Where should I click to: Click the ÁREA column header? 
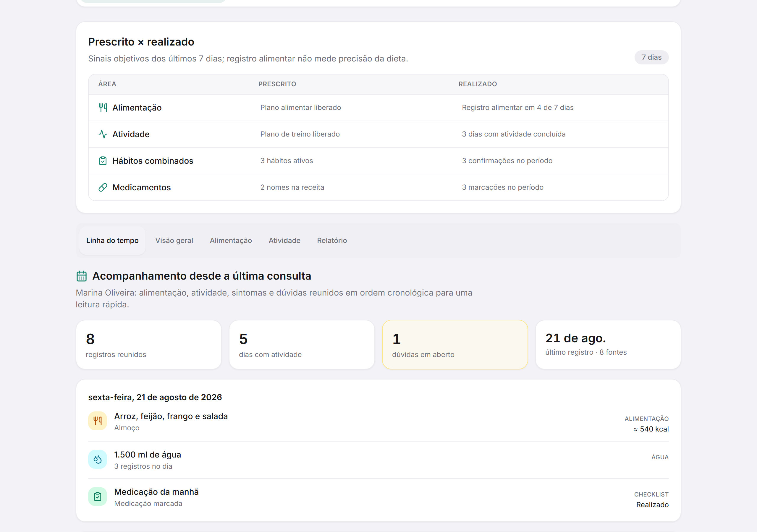(107, 84)
